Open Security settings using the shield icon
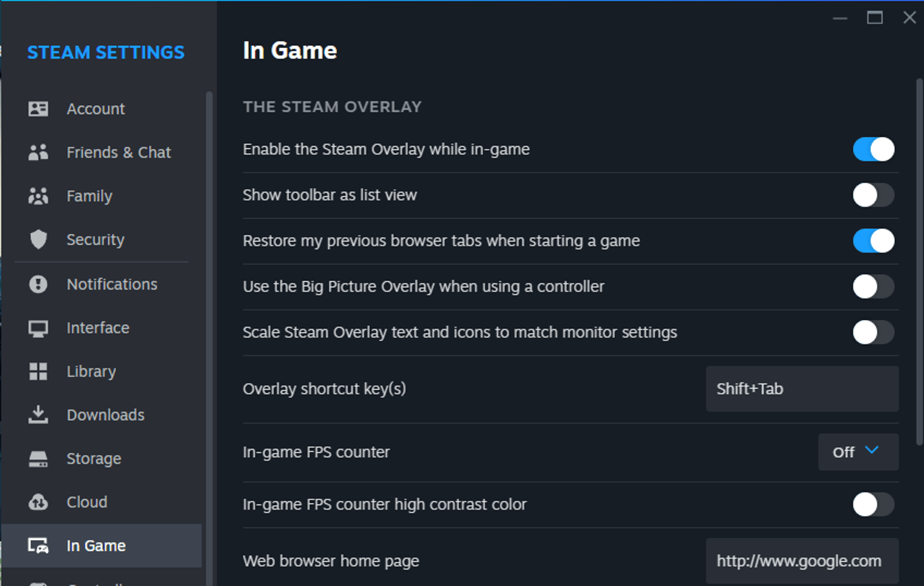Image resolution: width=924 pixels, height=586 pixels. (x=40, y=239)
